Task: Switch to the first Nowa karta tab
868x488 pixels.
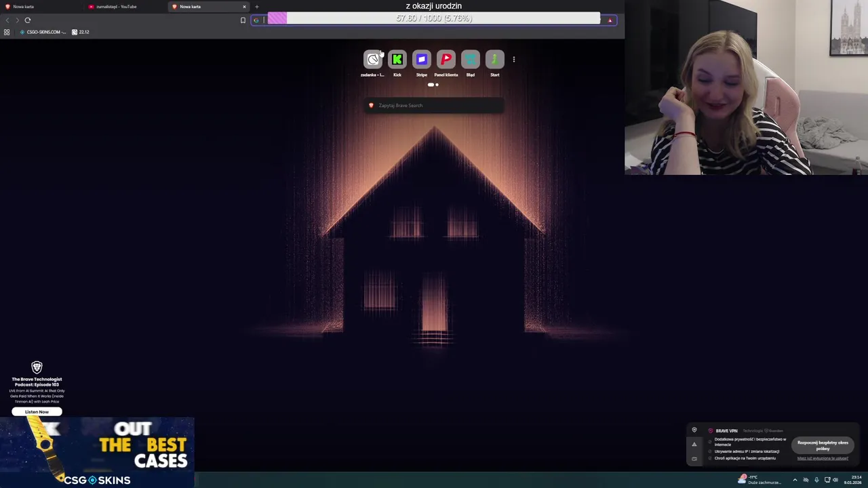Action: click(x=41, y=7)
